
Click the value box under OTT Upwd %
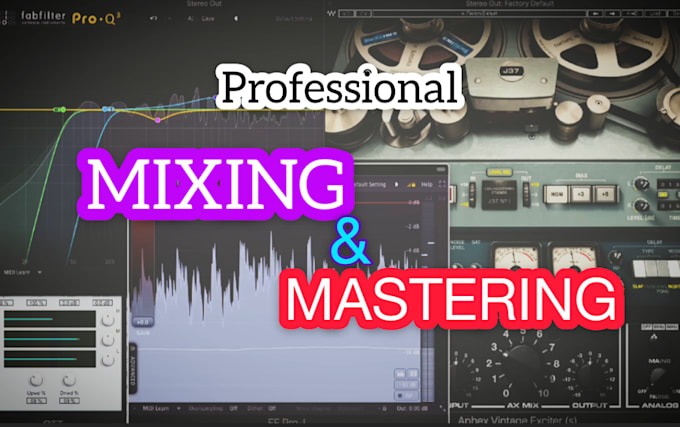tap(36, 401)
